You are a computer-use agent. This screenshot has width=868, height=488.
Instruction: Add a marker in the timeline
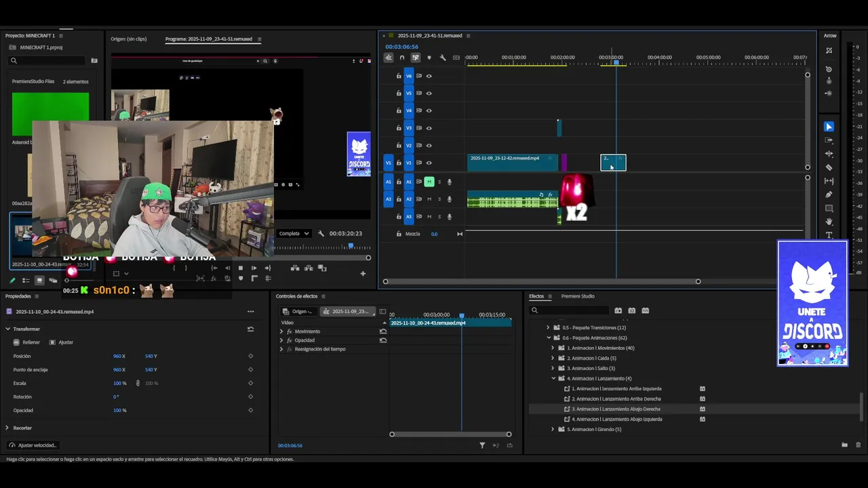point(429,58)
